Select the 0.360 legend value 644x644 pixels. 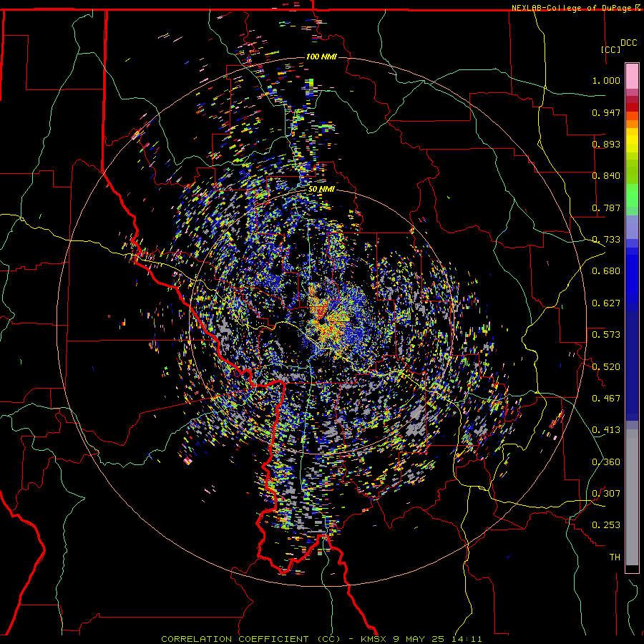tap(606, 462)
